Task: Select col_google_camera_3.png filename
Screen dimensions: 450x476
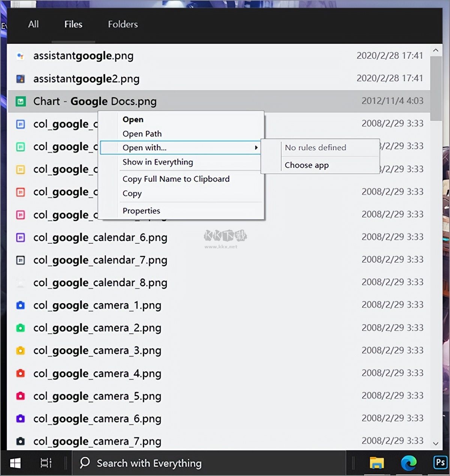Action: pyautogui.click(x=97, y=351)
